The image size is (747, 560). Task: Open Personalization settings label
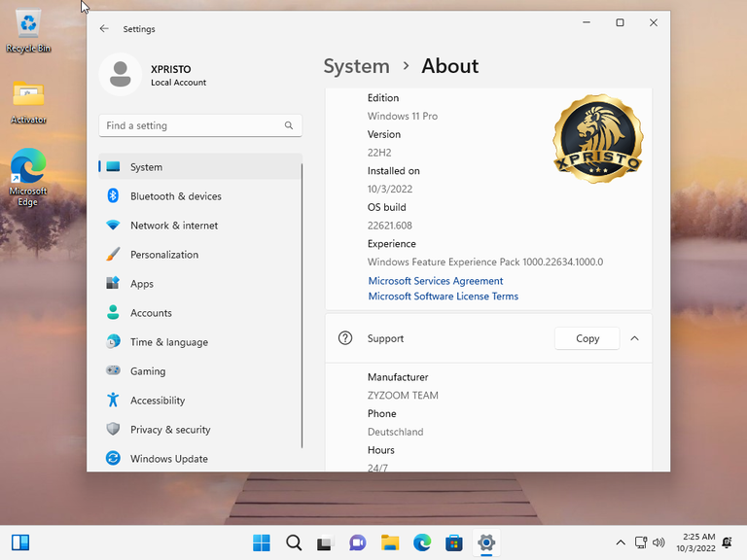click(x=164, y=255)
